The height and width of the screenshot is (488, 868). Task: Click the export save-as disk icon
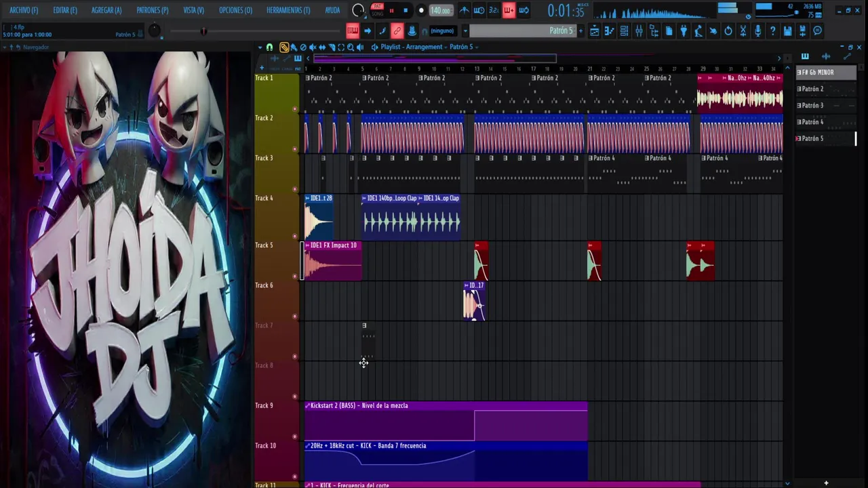[802, 30]
